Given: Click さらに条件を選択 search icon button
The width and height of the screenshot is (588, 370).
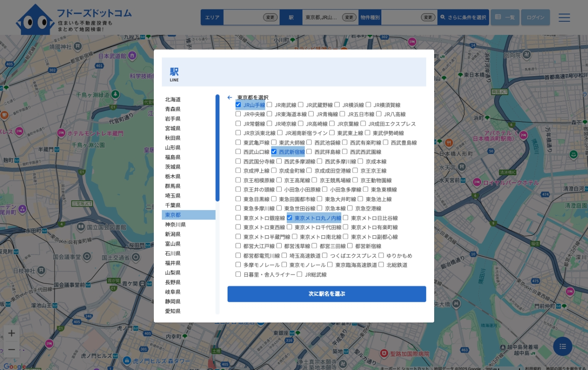Looking at the screenshot, I should [463, 17].
